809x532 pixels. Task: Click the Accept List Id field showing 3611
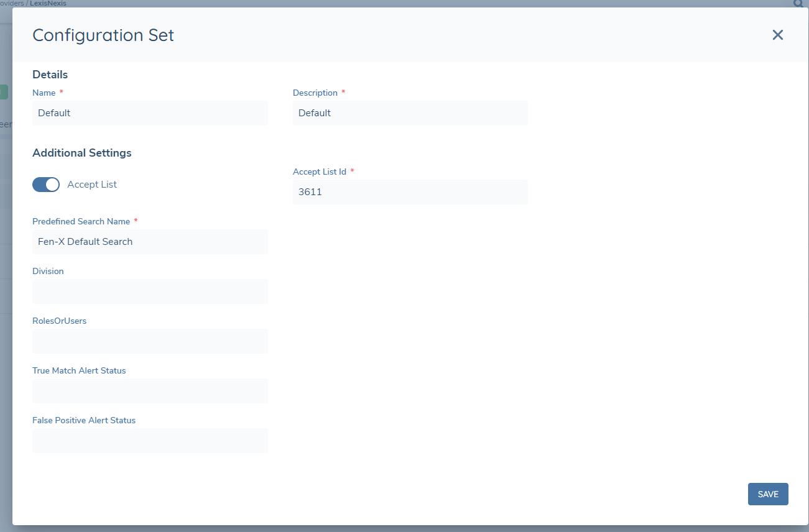(410, 192)
